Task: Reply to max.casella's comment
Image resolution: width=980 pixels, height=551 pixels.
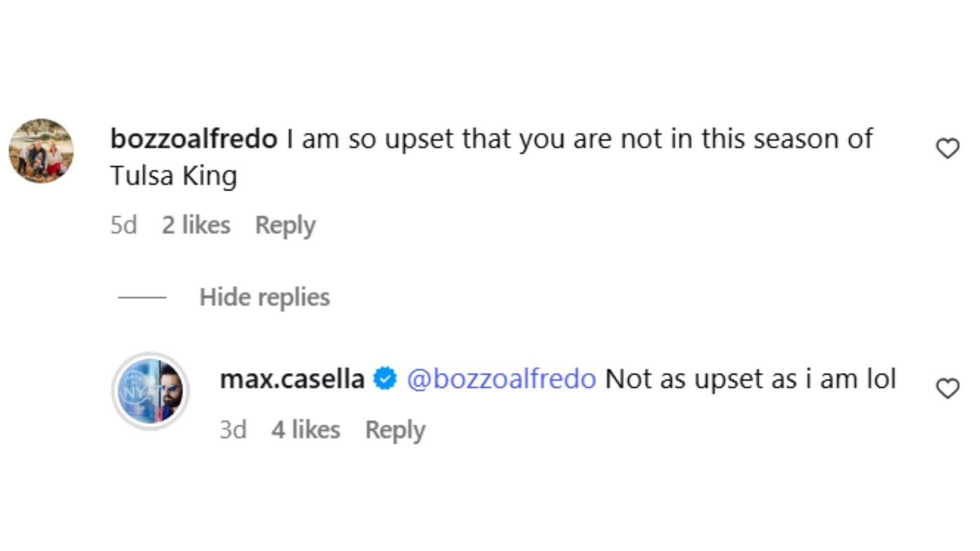Action: click(395, 430)
